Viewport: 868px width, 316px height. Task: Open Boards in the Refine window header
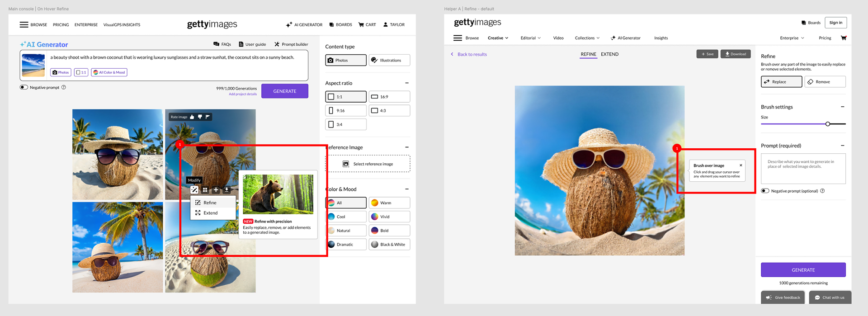[811, 23]
